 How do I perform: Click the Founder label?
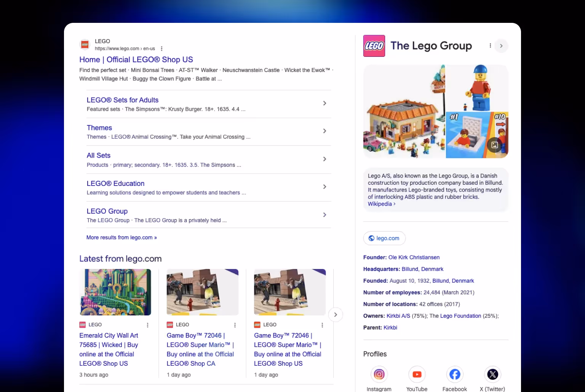point(375,258)
